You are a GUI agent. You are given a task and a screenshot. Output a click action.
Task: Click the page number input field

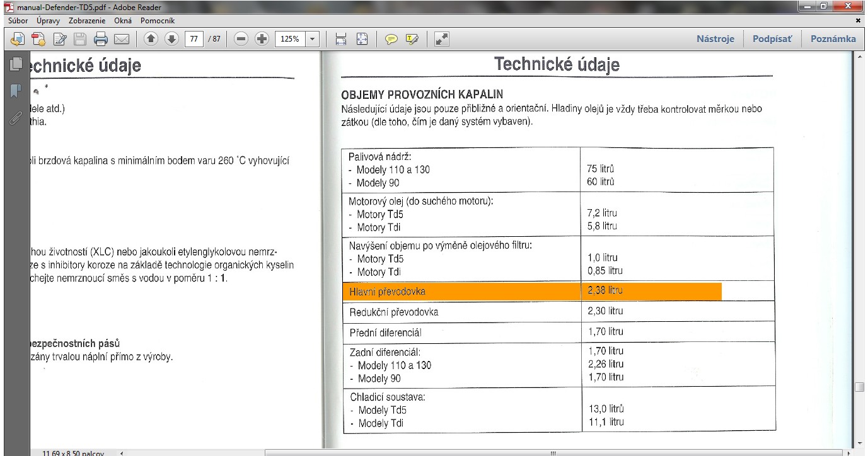click(194, 39)
